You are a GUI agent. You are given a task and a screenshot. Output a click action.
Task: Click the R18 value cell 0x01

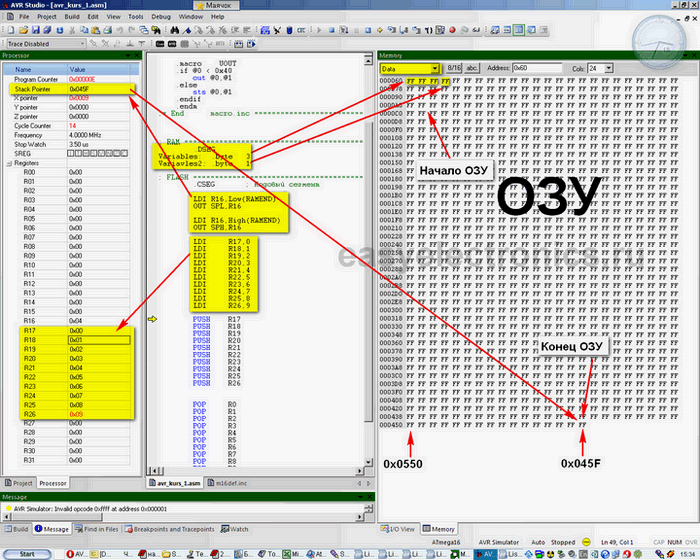[99, 340]
